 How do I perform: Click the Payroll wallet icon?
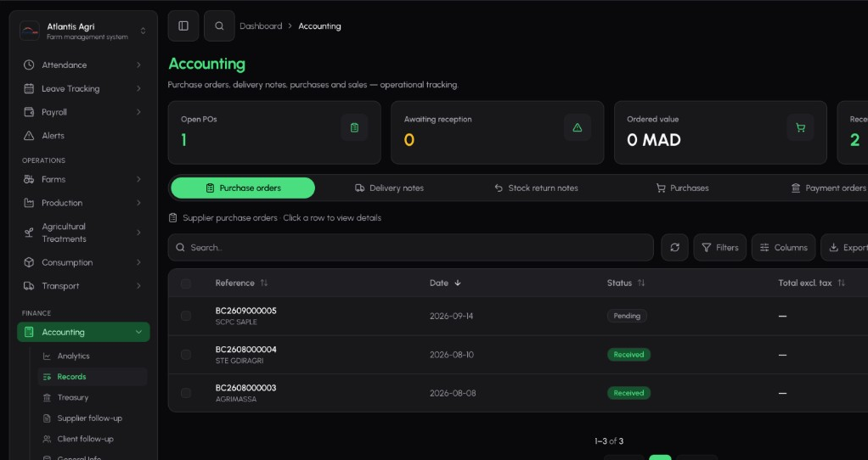point(29,112)
